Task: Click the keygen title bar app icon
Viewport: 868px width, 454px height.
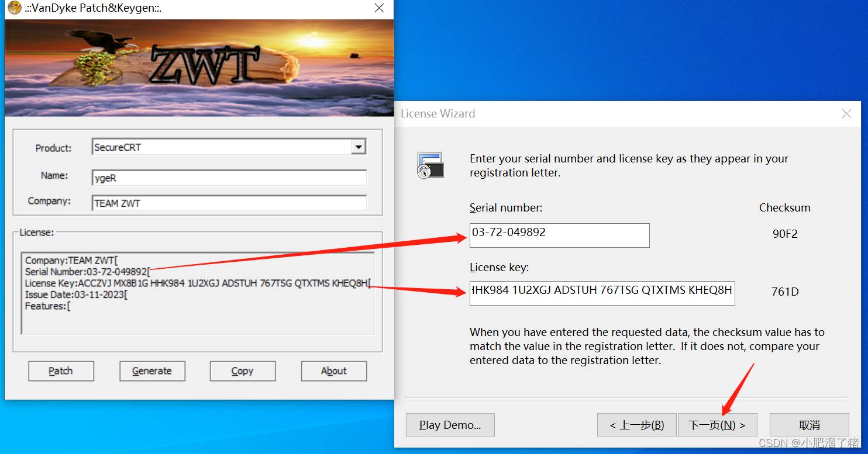Action: pyautogui.click(x=14, y=8)
